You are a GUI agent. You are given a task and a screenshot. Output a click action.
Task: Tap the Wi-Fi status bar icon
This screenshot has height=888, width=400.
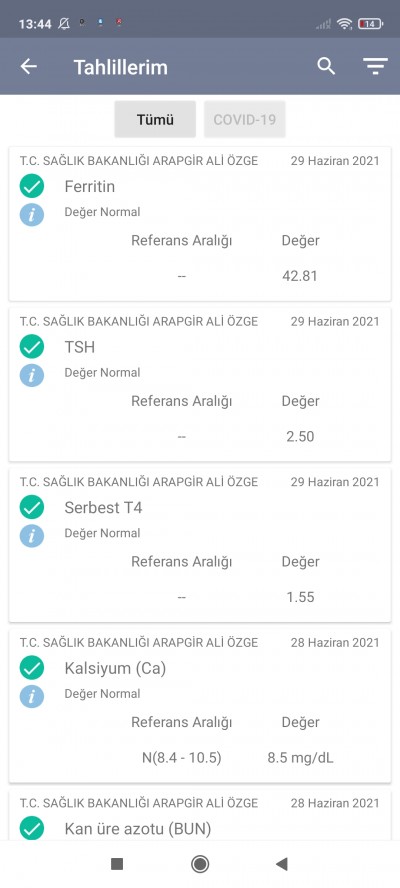[344, 24]
